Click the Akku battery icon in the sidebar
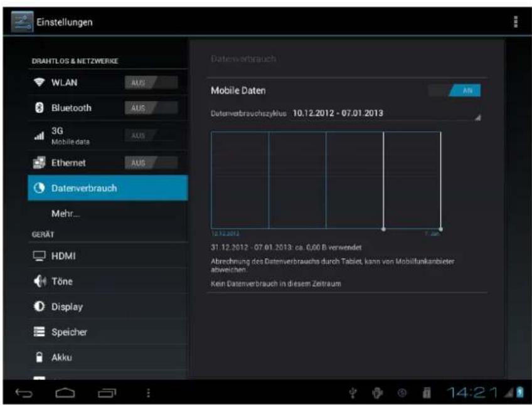The width and height of the screenshot is (532, 405). 40,357
